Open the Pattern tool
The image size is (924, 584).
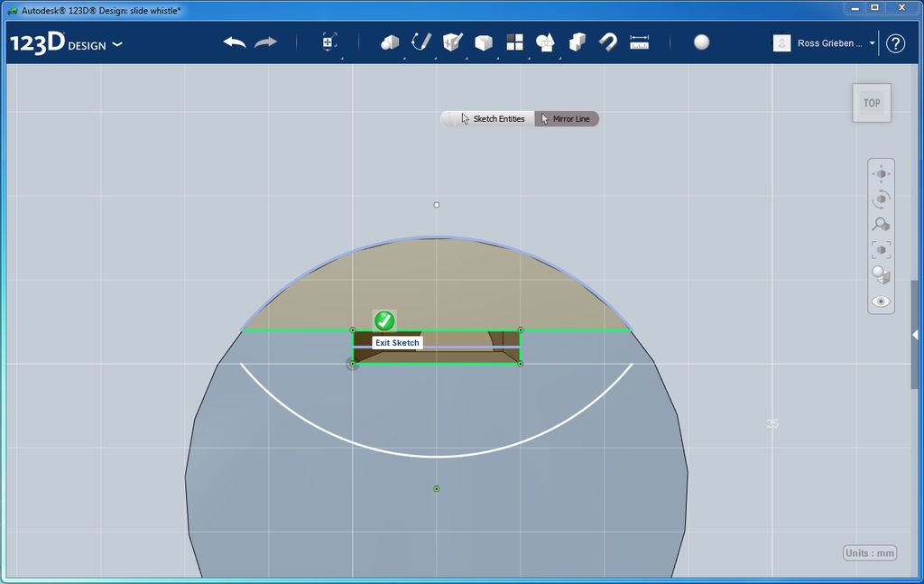tap(515, 42)
